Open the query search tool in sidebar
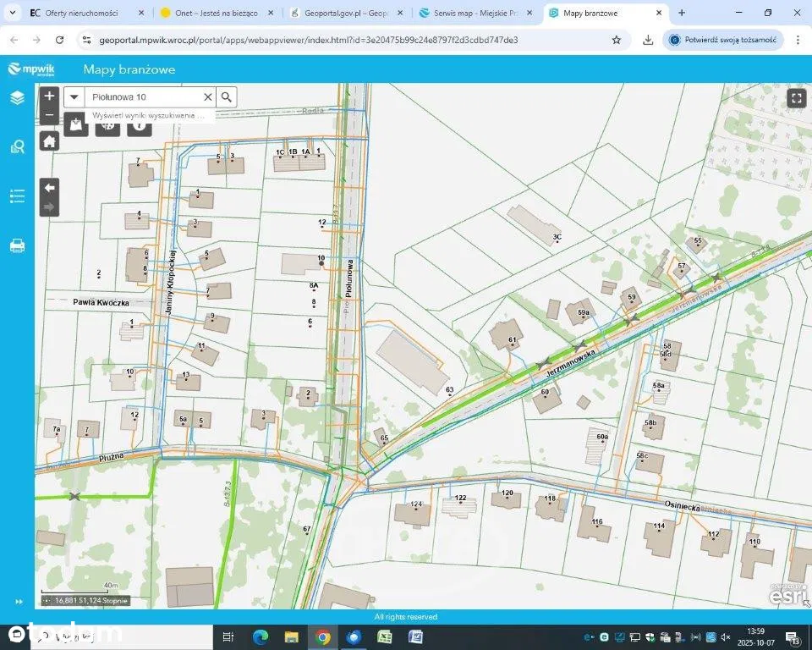Image resolution: width=812 pixels, height=650 pixels. coord(17,147)
